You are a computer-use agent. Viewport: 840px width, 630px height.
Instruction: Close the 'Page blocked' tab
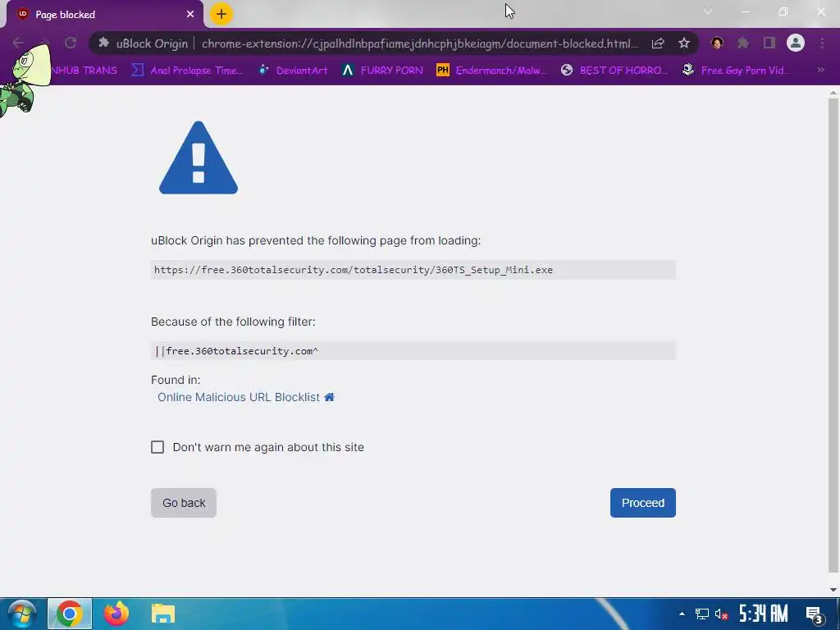click(x=190, y=15)
